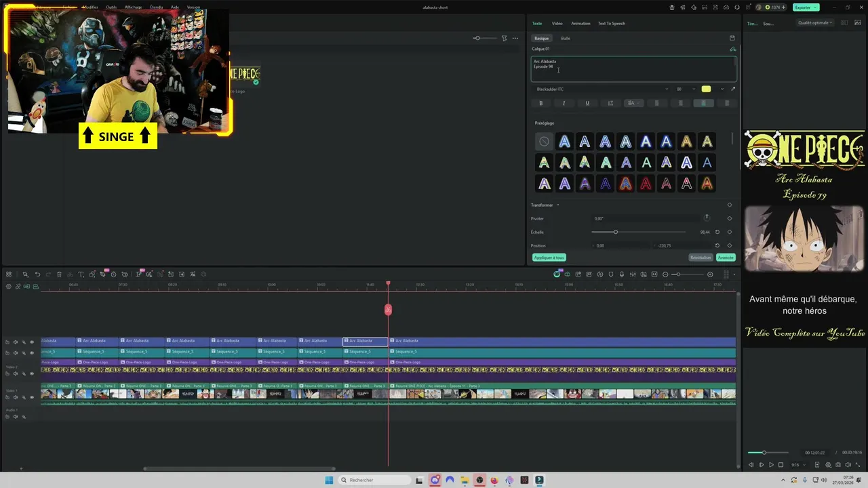
Task: Open the AI assistant icon in the timeline toolbar
Action: [557, 274]
